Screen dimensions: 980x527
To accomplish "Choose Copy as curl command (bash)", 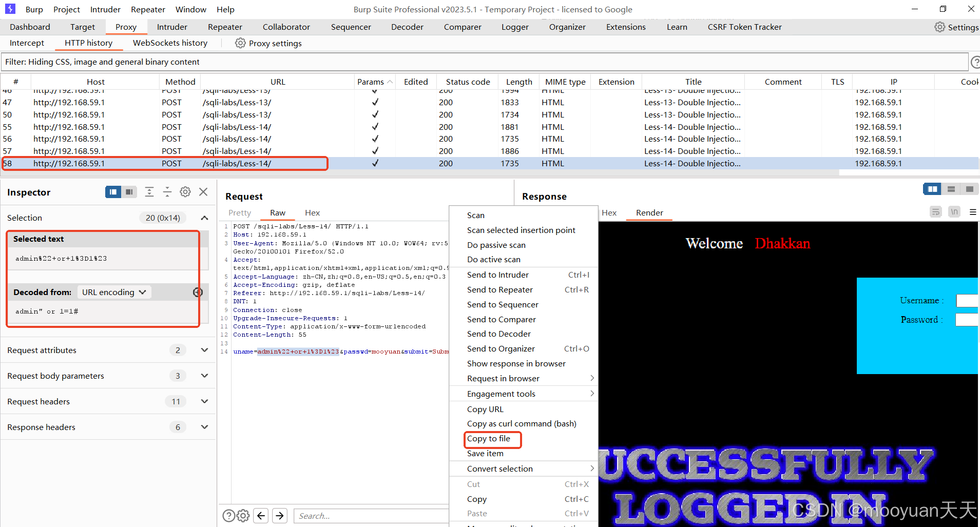I will coord(524,424).
